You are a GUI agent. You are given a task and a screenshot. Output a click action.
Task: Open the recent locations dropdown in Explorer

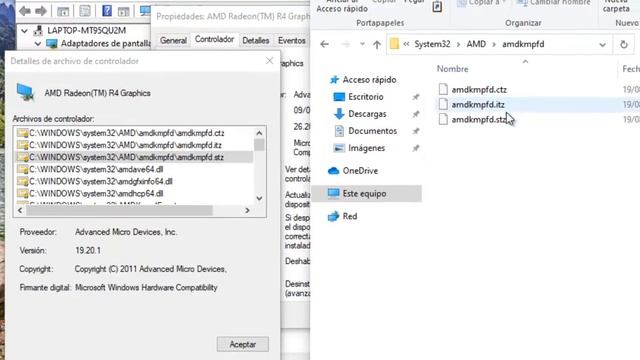[362, 44]
